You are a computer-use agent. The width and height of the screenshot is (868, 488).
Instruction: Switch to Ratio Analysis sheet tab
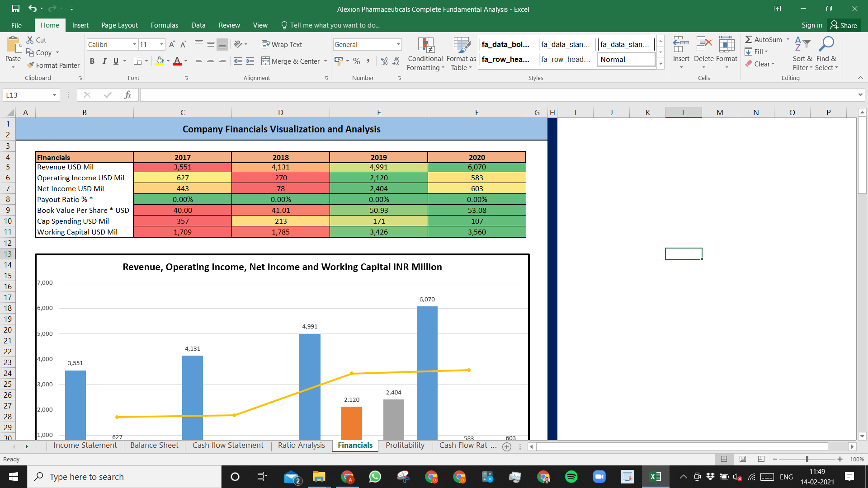(x=301, y=446)
